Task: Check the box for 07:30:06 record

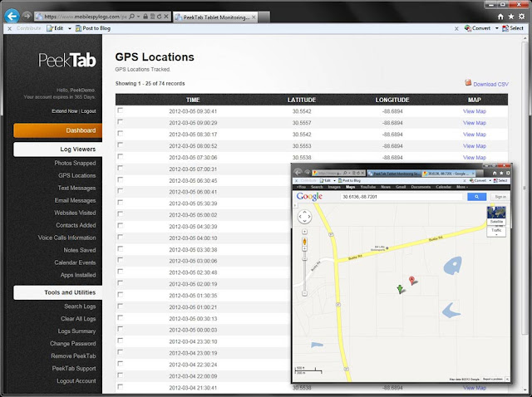Action: point(120,157)
